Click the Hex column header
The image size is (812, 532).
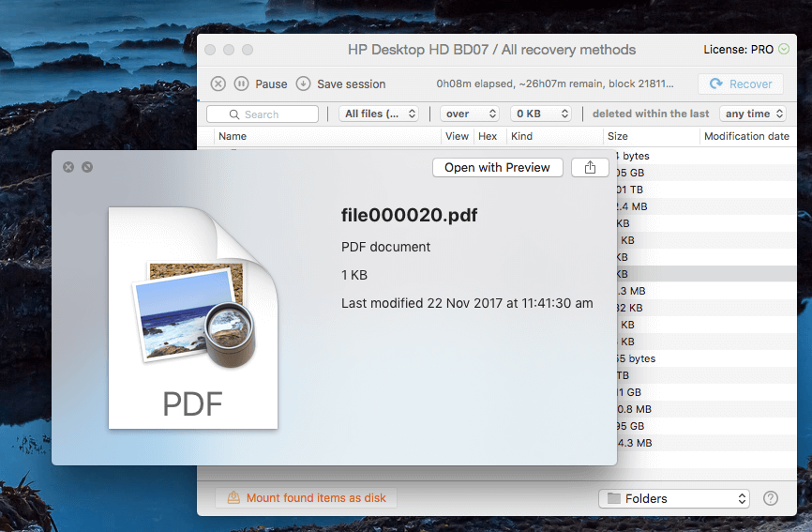[x=488, y=136]
